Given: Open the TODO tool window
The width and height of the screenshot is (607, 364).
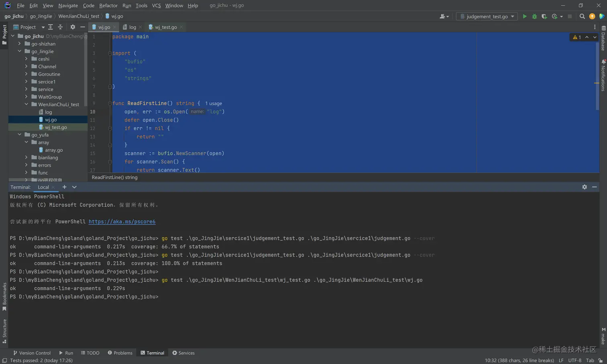Looking at the screenshot, I should click(x=90, y=353).
